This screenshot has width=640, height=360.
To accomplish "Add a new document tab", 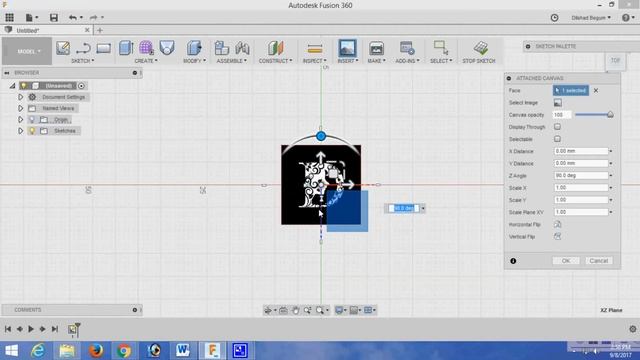I will 100,30.
